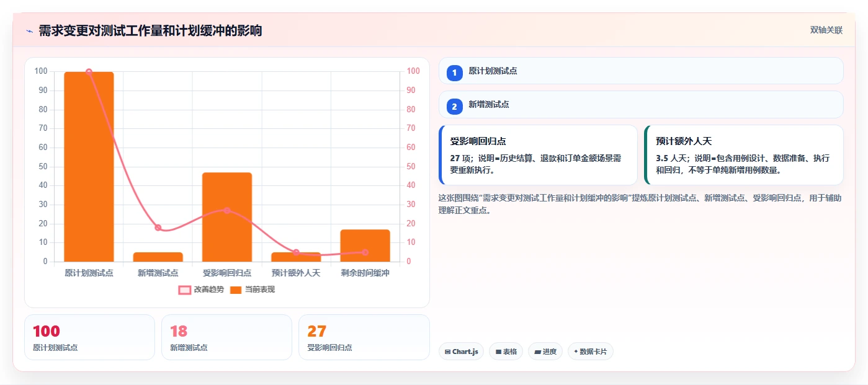Click the trend line point at 新增测试点
The image size is (868, 385).
tap(158, 228)
